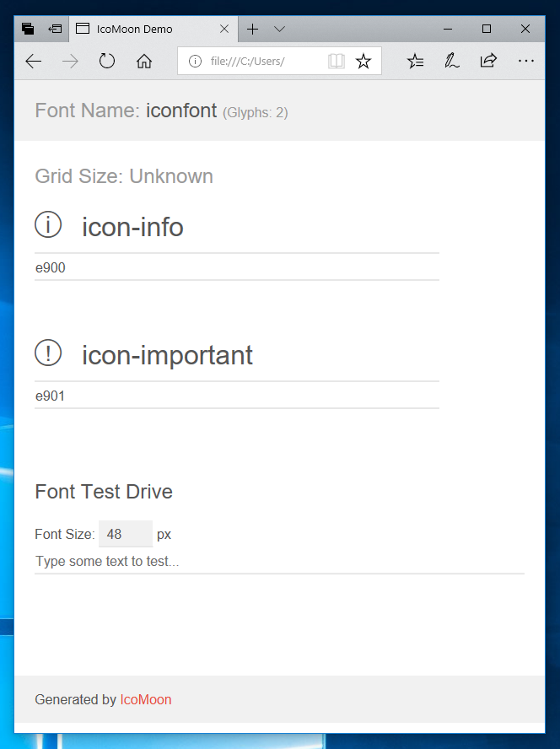The image size is (560, 749).
Task: Click the Font Size 48 field
Action: [126, 534]
